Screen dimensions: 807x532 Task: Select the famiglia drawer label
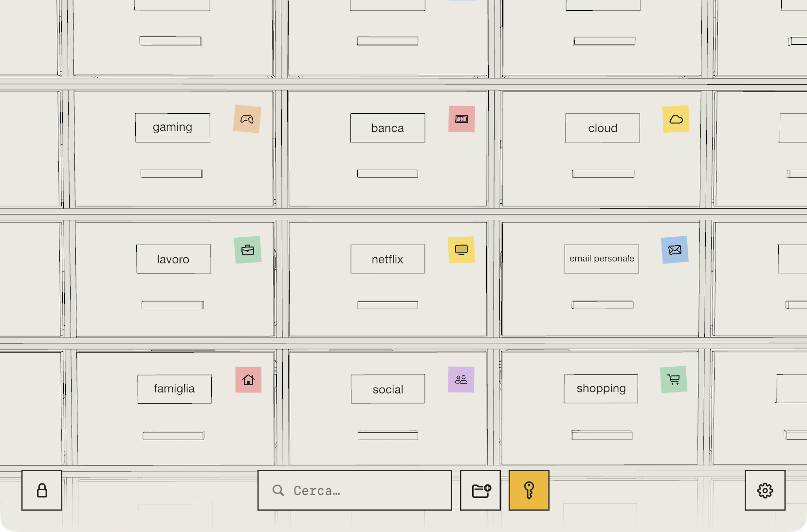(x=175, y=389)
